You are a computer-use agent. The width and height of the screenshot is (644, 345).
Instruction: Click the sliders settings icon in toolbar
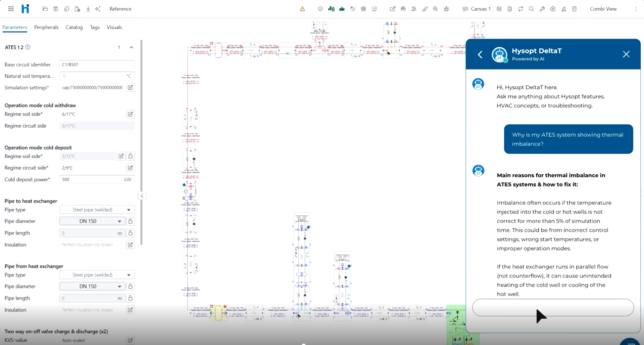click(414, 9)
